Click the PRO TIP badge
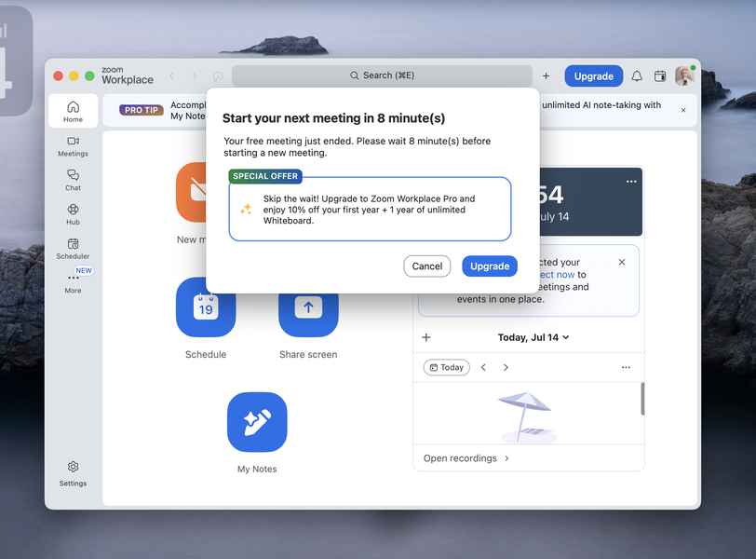756x559 pixels. point(142,110)
